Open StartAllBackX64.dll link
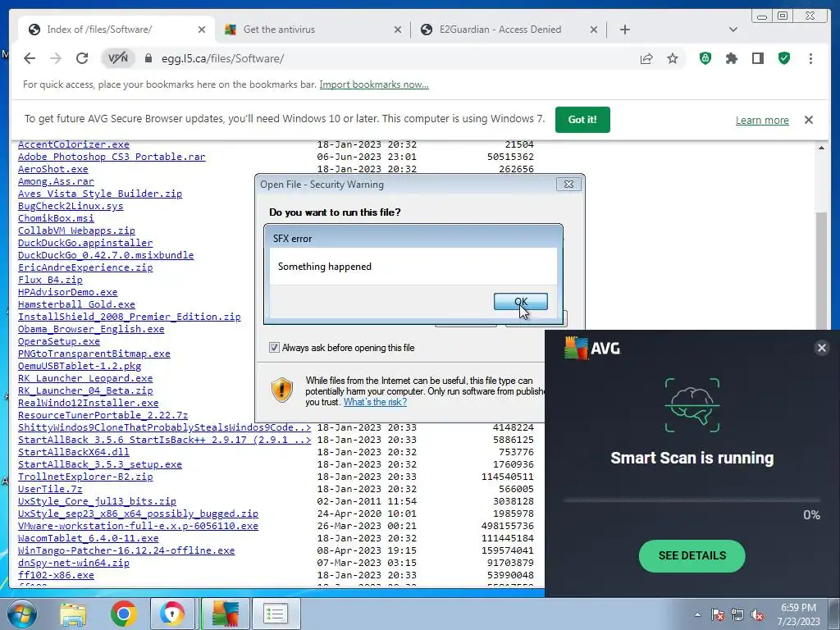This screenshot has width=840, height=630. [73, 452]
